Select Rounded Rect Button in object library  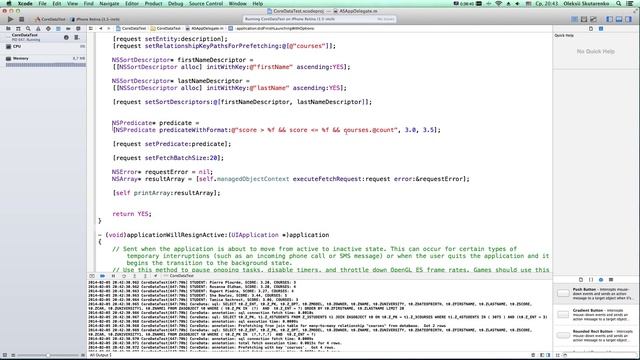pos(596,336)
